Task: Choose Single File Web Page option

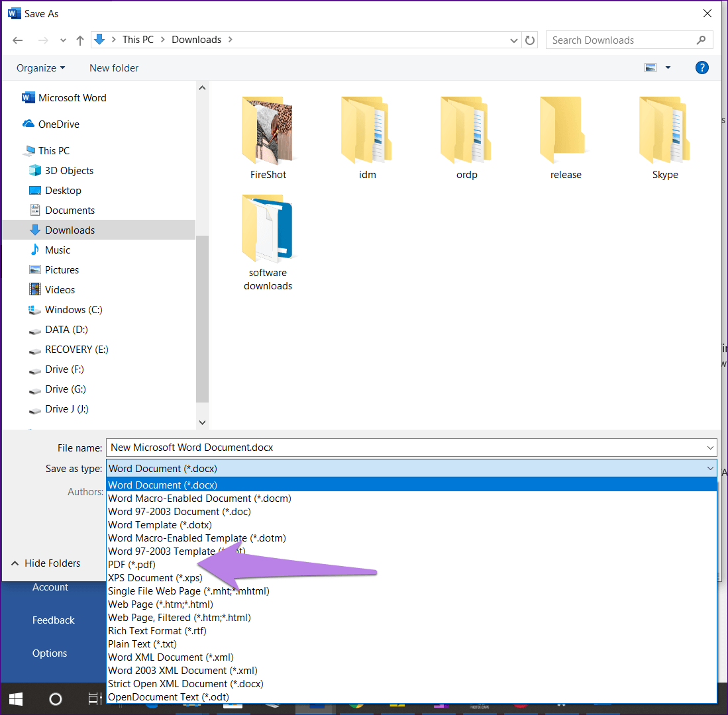Action: 411,591
